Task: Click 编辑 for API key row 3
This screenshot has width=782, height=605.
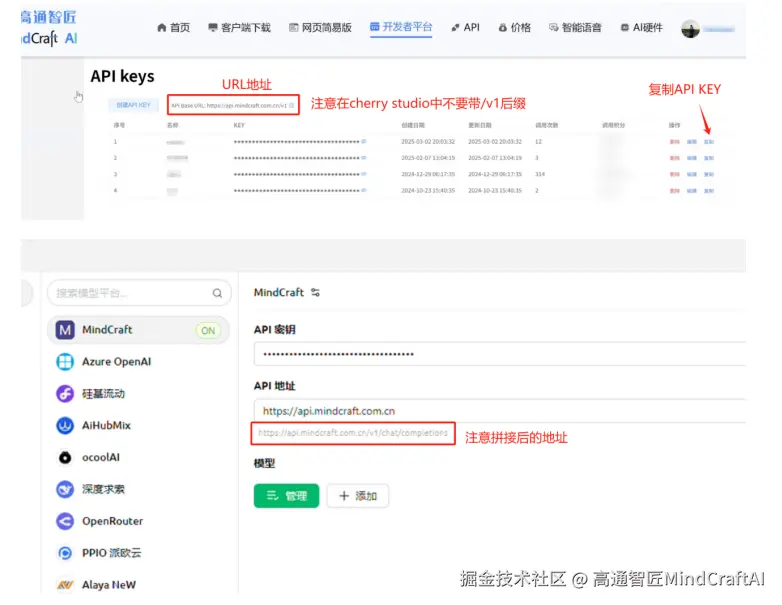Action: (x=691, y=174)
